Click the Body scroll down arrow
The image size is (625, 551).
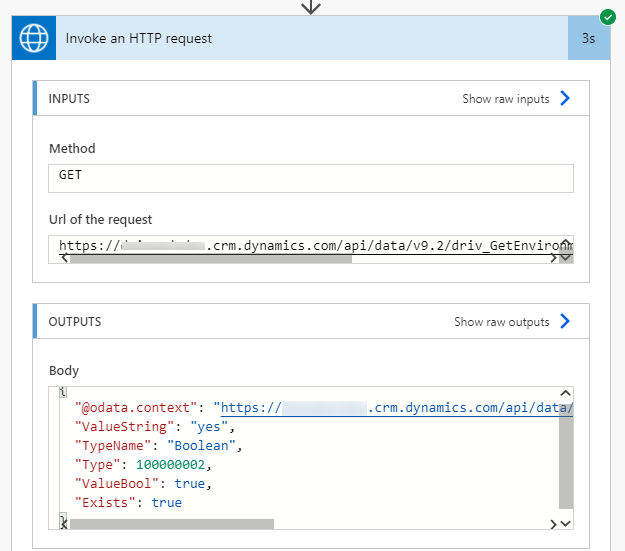tap(566, 523)
